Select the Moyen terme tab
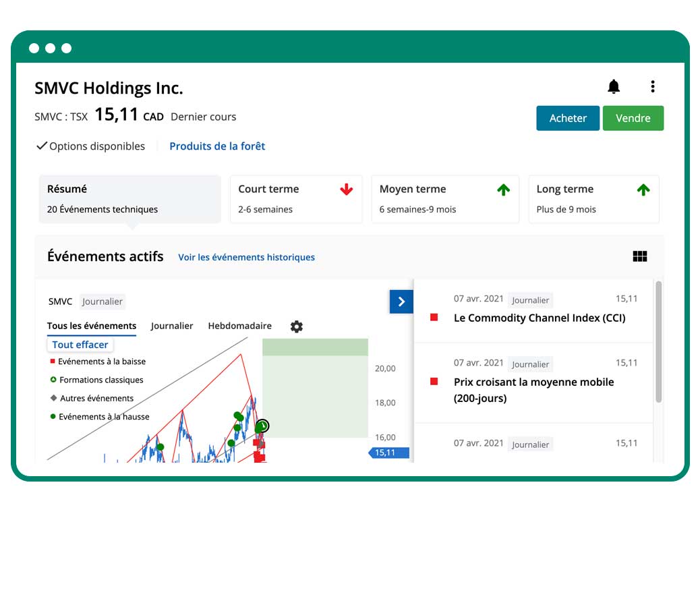This screenshot has height=607, width=700. point(445,199)
